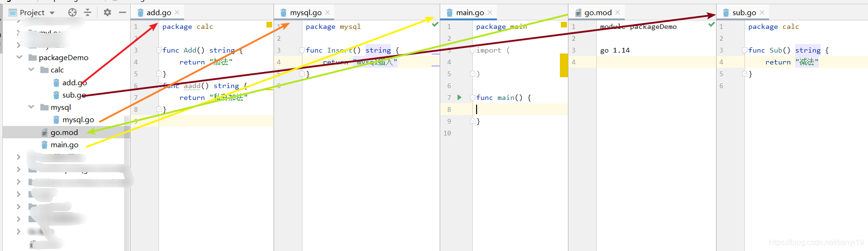Select the packageDemo folder row

click(63, 57)
